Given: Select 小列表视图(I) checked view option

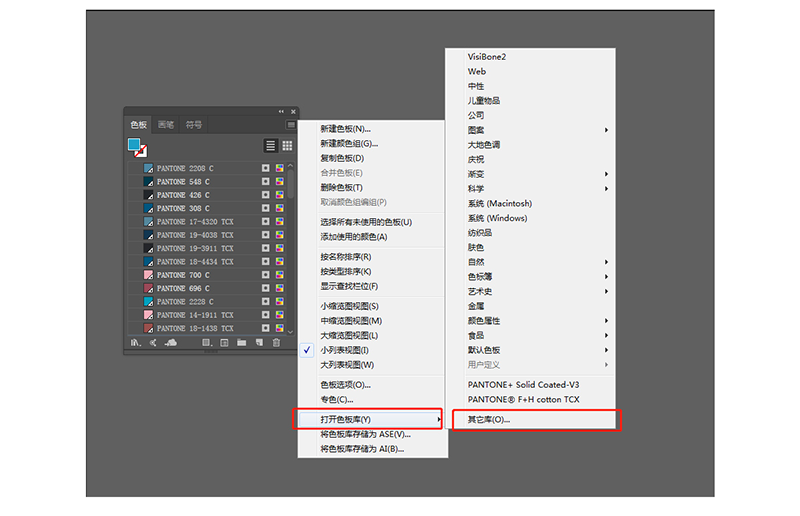Looking at the screenshot, I should 344,350.
